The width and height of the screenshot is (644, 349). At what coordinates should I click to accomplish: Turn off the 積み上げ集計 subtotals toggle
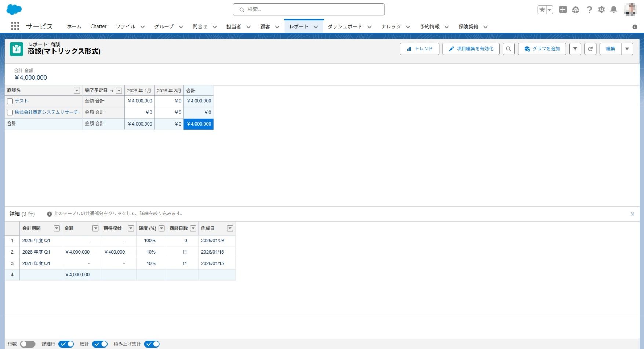tap(152, 344)
